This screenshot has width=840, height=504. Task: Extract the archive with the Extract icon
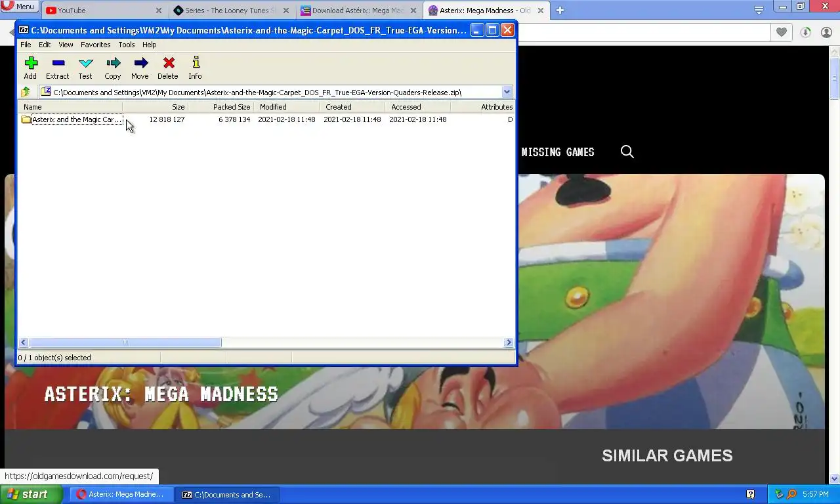coord(58,68)
